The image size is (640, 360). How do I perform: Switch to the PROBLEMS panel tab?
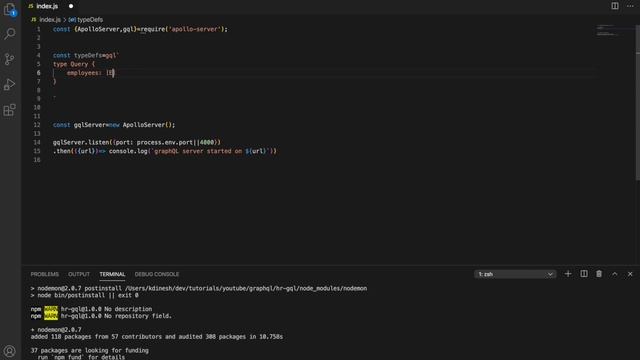point(44,274)
